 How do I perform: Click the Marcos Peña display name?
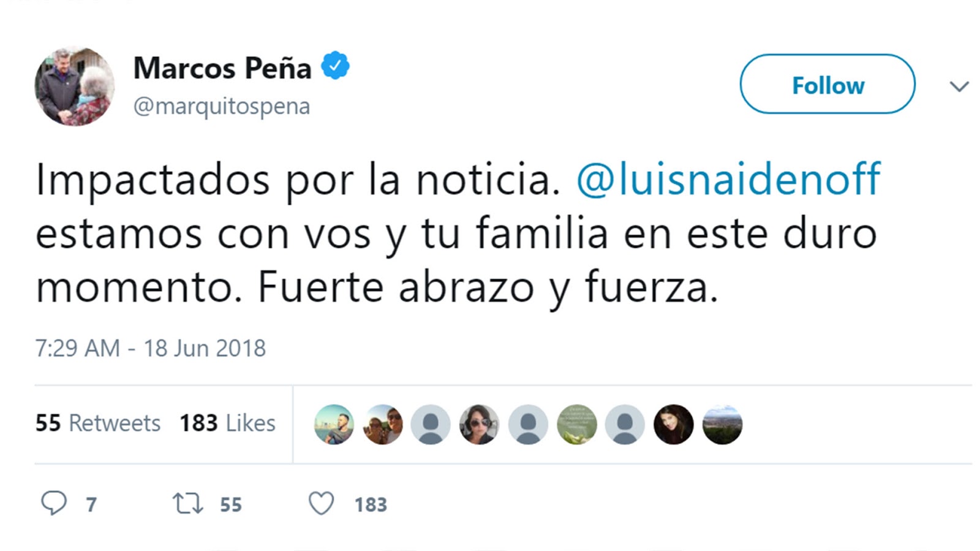coord(222,67)
